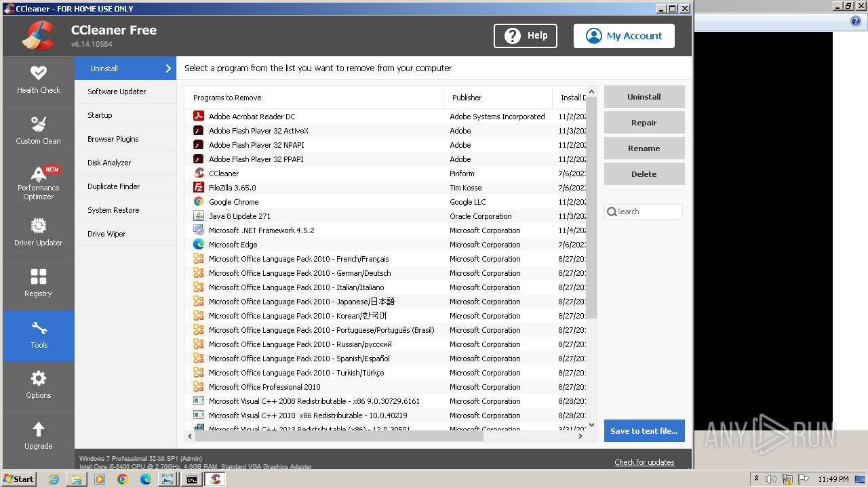Open Browser Plugins tool
This screenshot has height=488, width=868.
point(125,139)
